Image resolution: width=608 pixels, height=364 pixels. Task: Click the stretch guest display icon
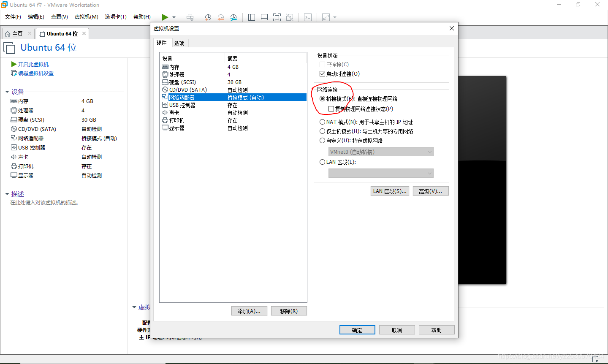[326, 17]
